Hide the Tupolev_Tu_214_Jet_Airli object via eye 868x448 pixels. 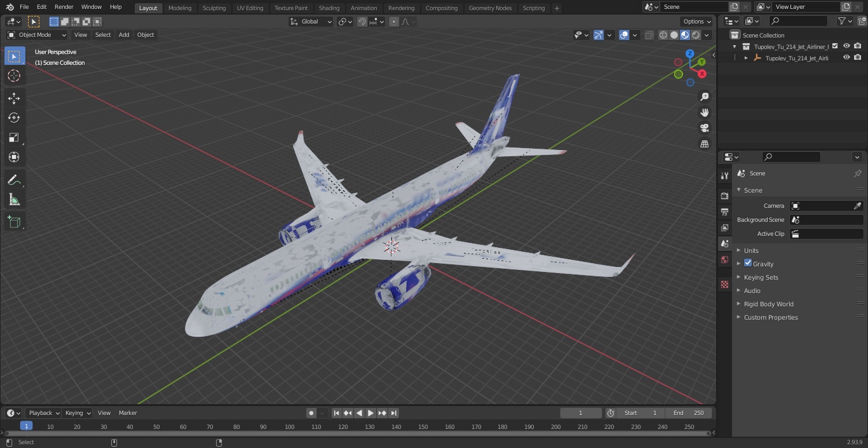coord(846,58)
